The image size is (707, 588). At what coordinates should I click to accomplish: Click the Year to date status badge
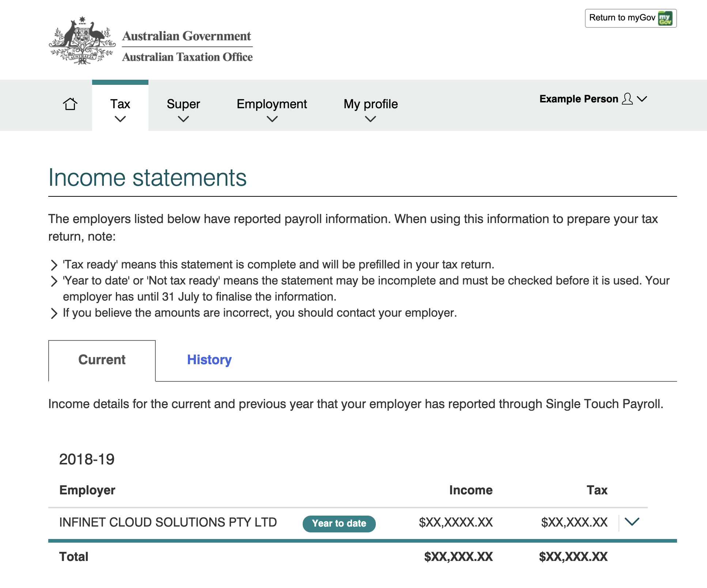tap(339, 523)
